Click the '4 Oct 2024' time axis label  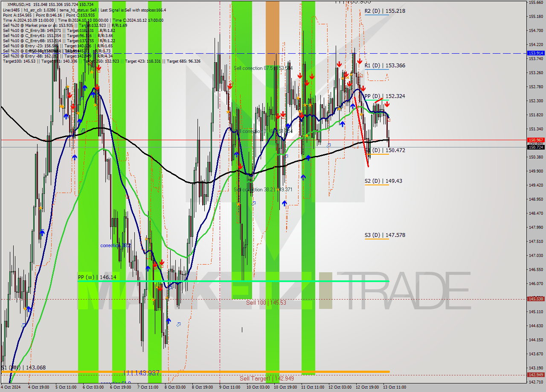(x=10, y=388)
